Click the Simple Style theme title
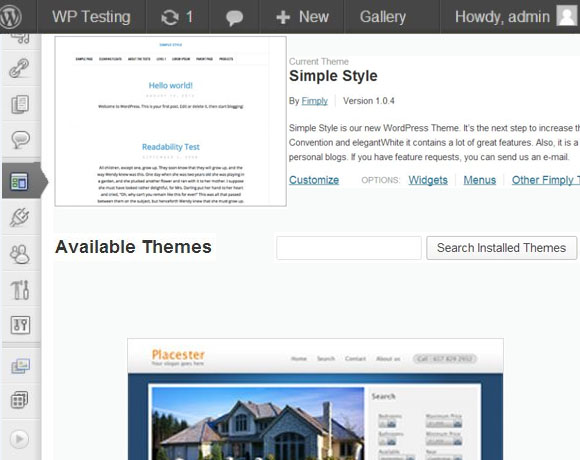 333,76
